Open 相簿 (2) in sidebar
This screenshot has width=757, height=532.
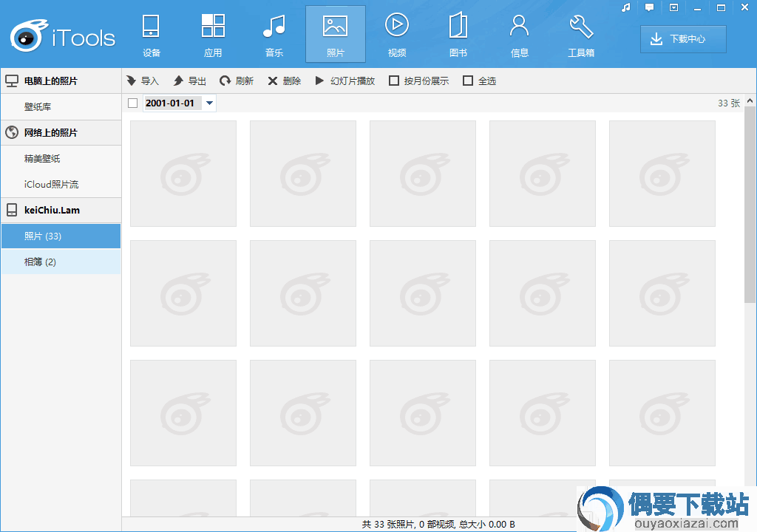click(x=61, y=262)
